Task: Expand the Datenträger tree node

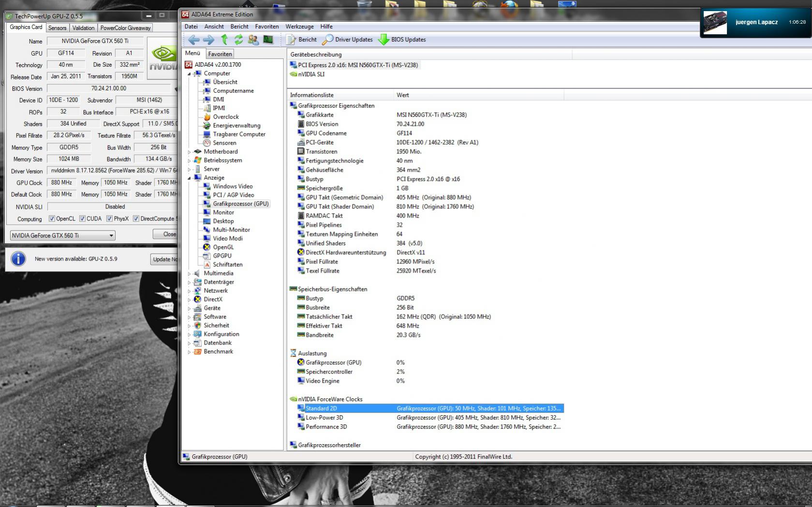Action: [x=189, y=282]
